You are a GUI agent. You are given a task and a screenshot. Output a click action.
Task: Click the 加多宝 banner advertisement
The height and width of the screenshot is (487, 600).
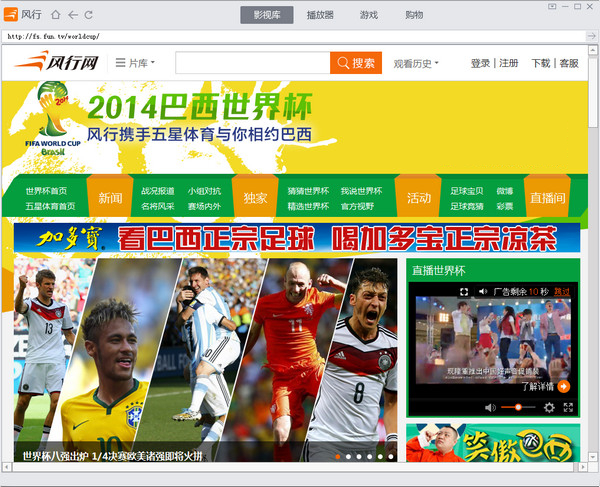point(297,238)
